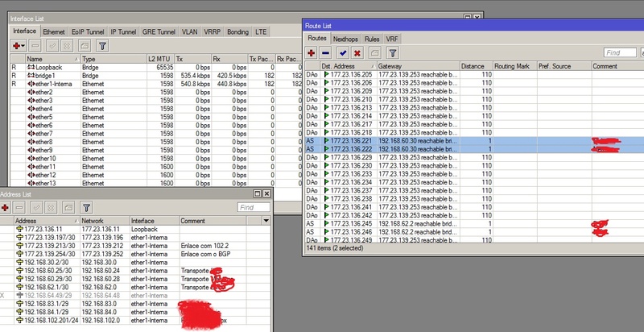Image resolution: width=644 pixels, height=332 pixels.
Task: Add new interface in Interface List
Action: click(x=16, y=45)
